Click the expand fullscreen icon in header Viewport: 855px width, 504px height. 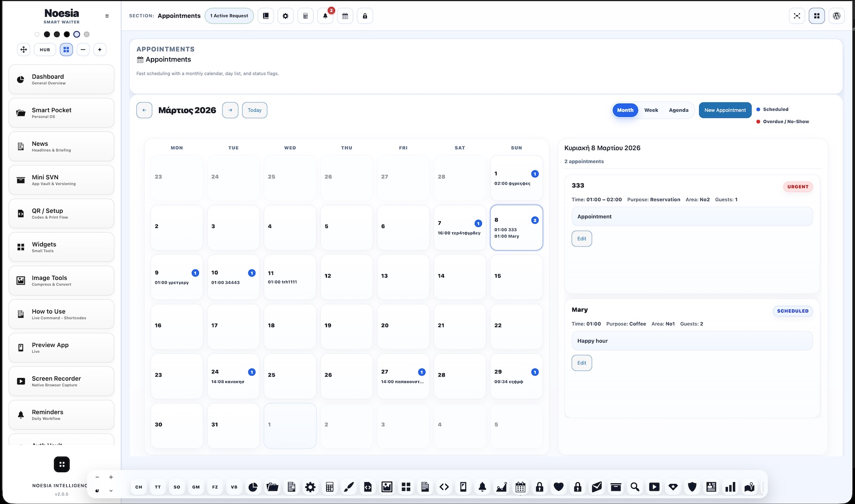point(797,16)
